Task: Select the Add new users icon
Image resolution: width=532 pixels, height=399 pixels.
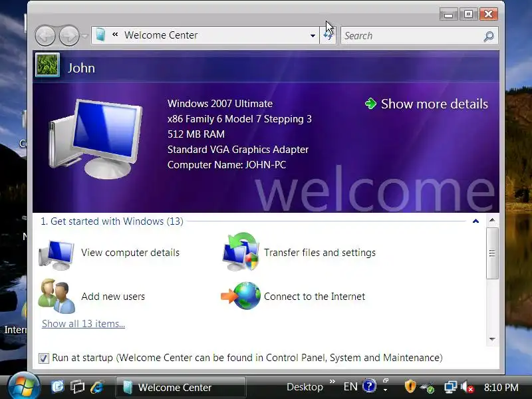Action: (57, 296)
